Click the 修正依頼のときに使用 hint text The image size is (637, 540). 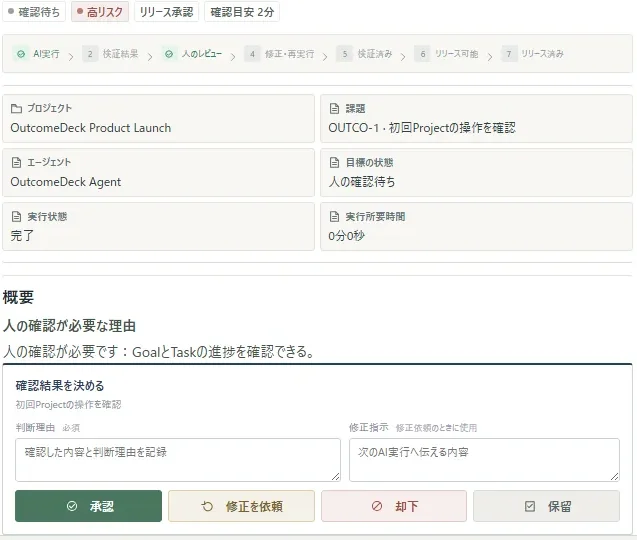pos(436,428)
